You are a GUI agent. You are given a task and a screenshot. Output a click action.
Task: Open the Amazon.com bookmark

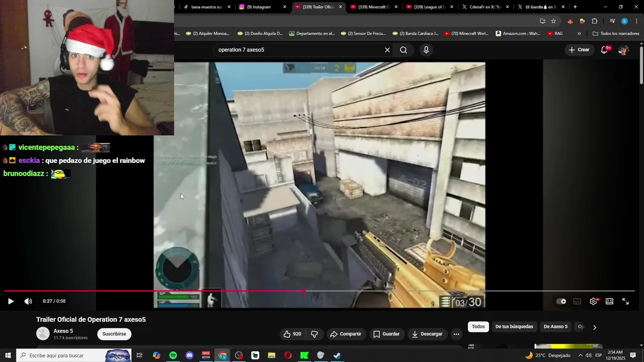coord(518,34)
